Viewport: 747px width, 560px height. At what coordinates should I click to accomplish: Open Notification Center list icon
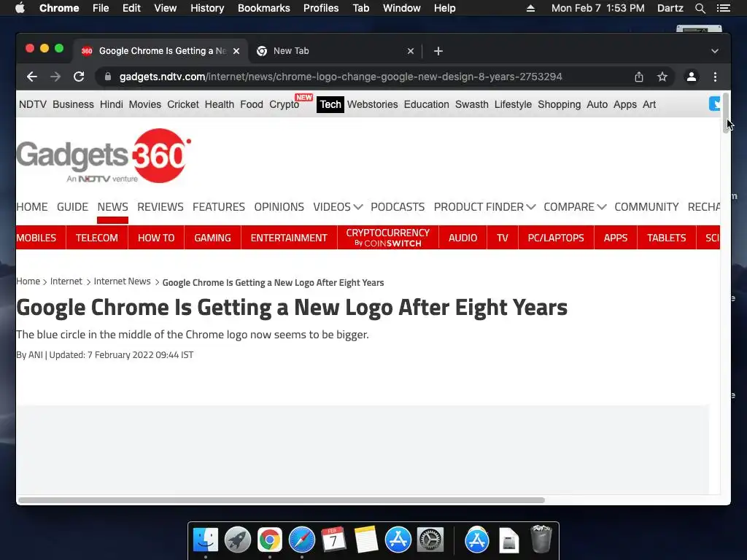coord(723,8)
